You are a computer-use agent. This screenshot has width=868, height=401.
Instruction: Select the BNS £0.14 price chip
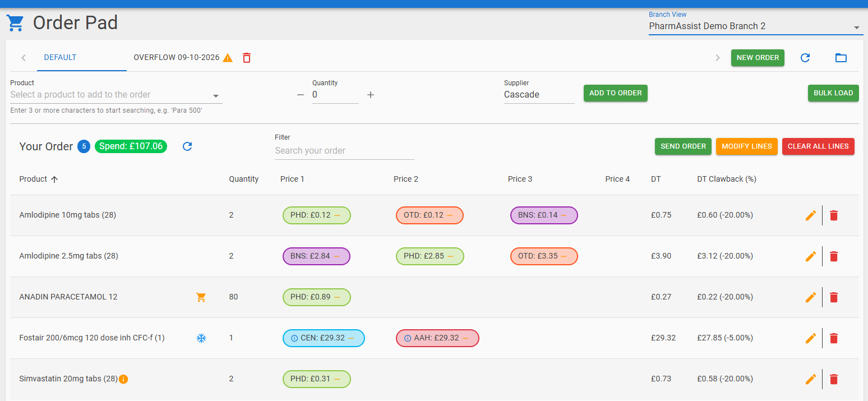click(x=544, y=215)
